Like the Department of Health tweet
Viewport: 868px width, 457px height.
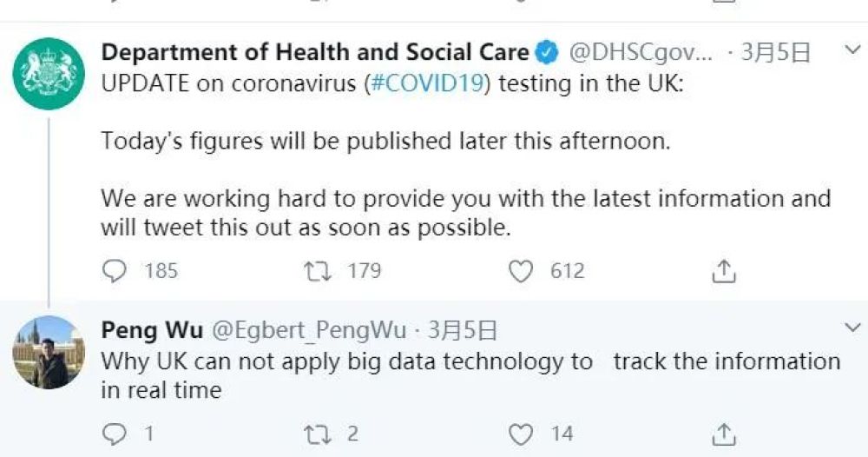point(520,271)
